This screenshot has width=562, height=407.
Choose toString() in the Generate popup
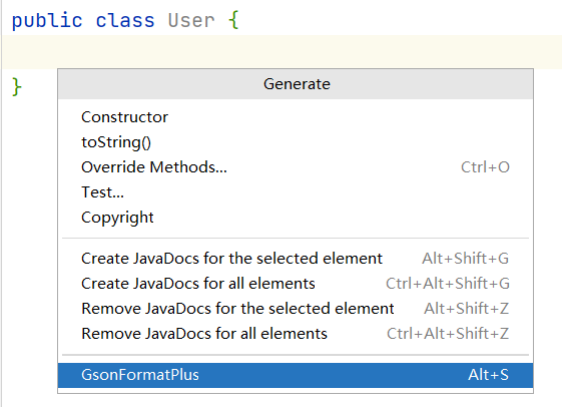(x=295, y=142)
